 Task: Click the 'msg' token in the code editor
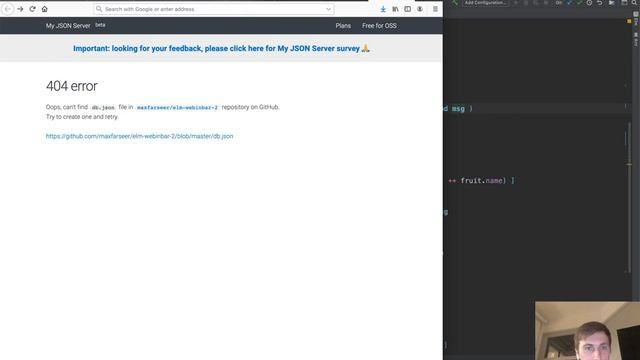[458, 109]
